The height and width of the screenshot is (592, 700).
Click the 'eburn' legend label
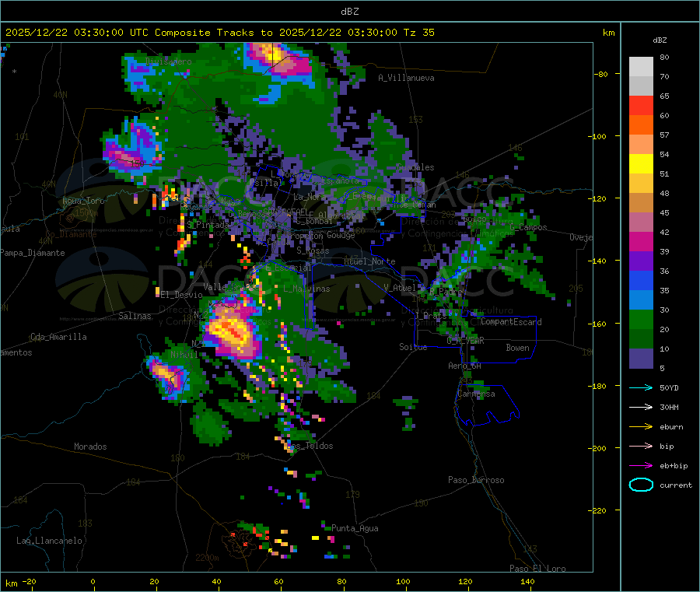(x=671, y=427)
